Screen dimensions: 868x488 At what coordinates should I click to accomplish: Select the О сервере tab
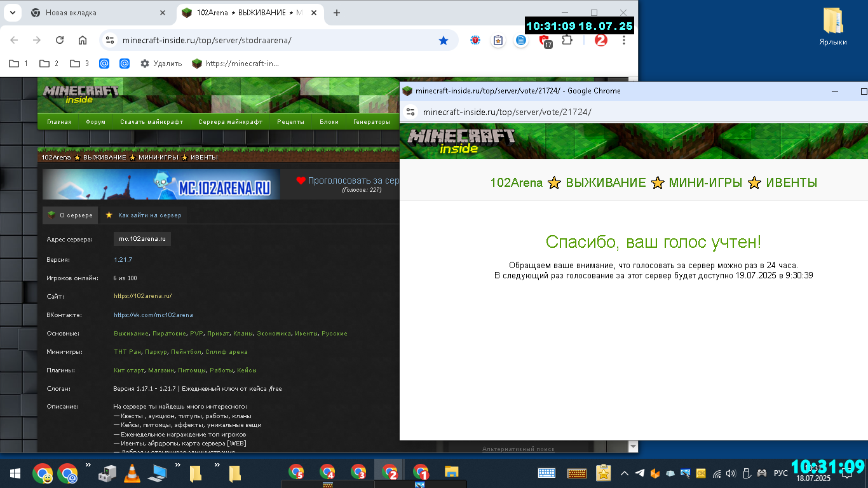click(71, 215)
